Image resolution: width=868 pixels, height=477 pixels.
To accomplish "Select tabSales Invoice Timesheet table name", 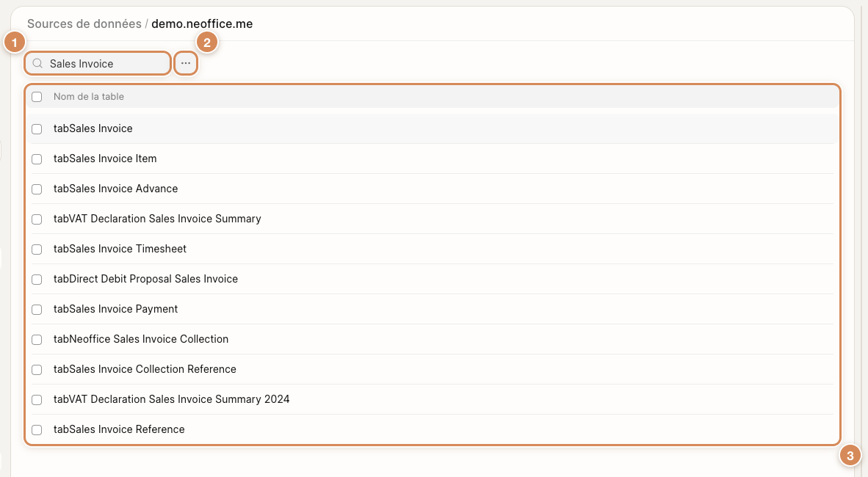I will [120, 249].
